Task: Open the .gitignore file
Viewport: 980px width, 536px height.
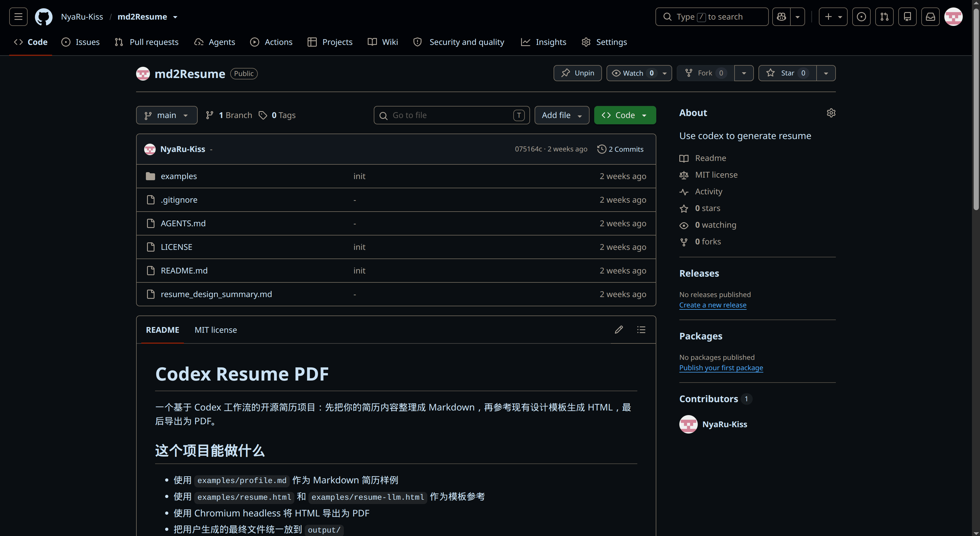Action: [179, 200]
